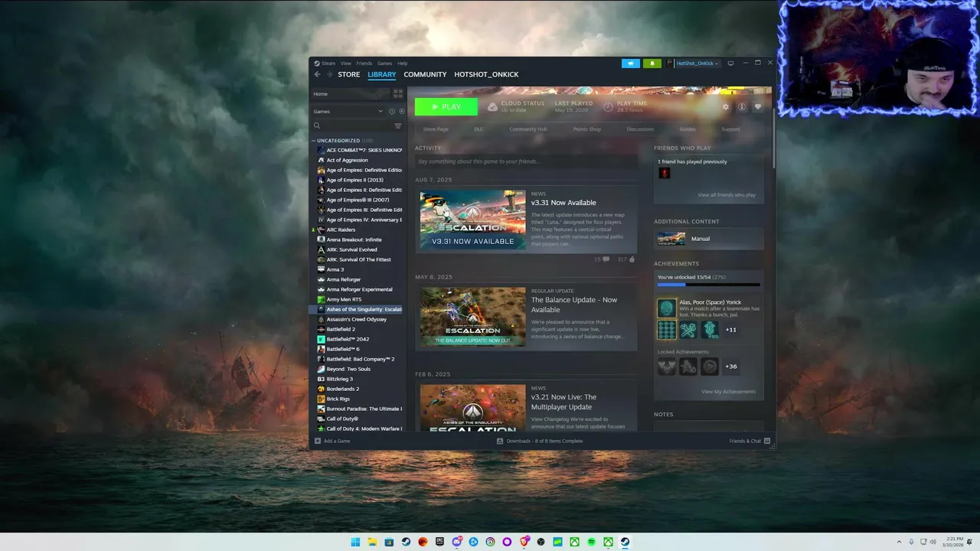The image size is (980, 551).
Task: Open the Points Shop link
Action: (587, 129)
